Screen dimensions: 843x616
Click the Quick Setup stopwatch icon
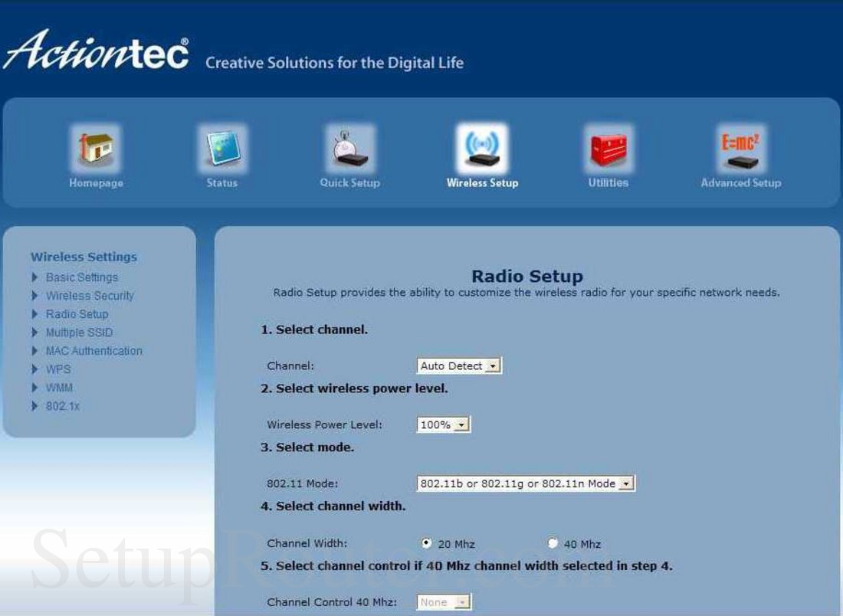click(350, 147)
